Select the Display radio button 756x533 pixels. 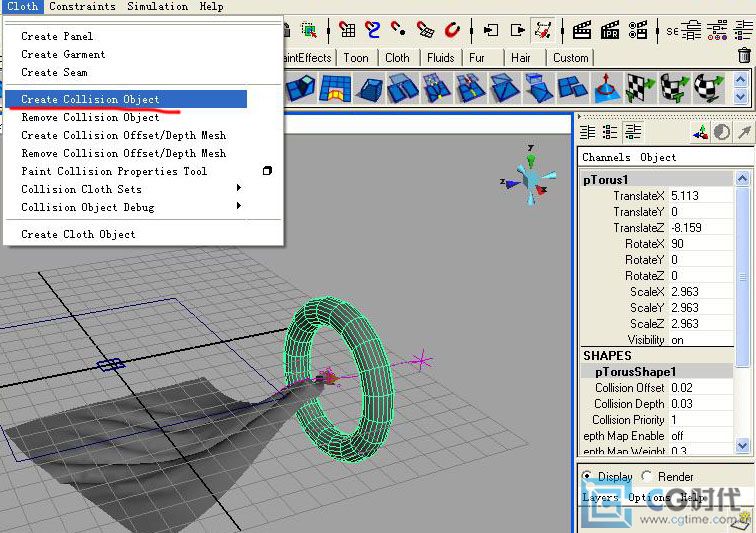tap(587, 476)
